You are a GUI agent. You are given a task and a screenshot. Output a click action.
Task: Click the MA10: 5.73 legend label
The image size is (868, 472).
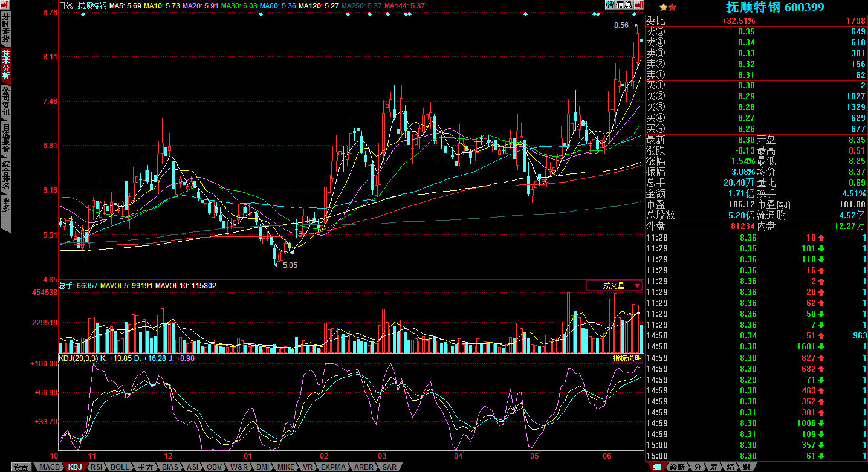162,5
